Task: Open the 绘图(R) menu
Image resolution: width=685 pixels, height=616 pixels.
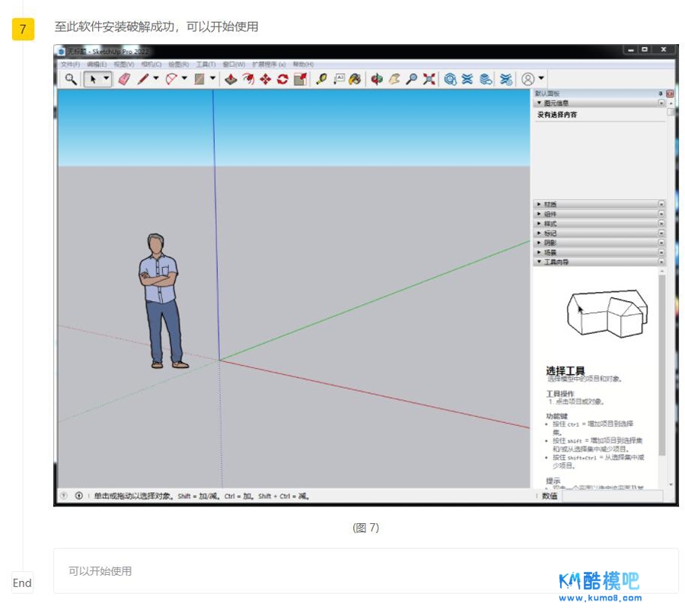Action: (179, 64)
